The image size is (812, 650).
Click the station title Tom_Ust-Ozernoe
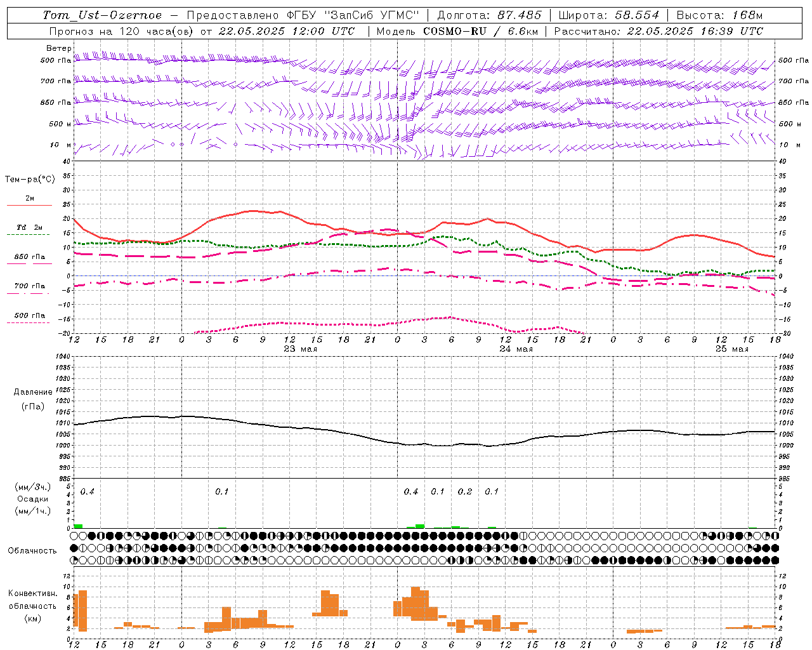coord(102,15)
